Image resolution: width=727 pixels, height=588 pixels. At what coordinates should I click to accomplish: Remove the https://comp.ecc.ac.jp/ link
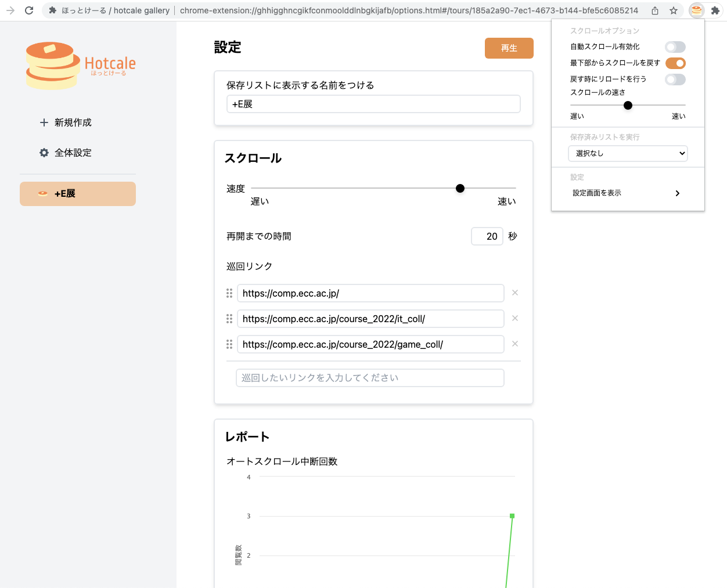tap(515, 293)
